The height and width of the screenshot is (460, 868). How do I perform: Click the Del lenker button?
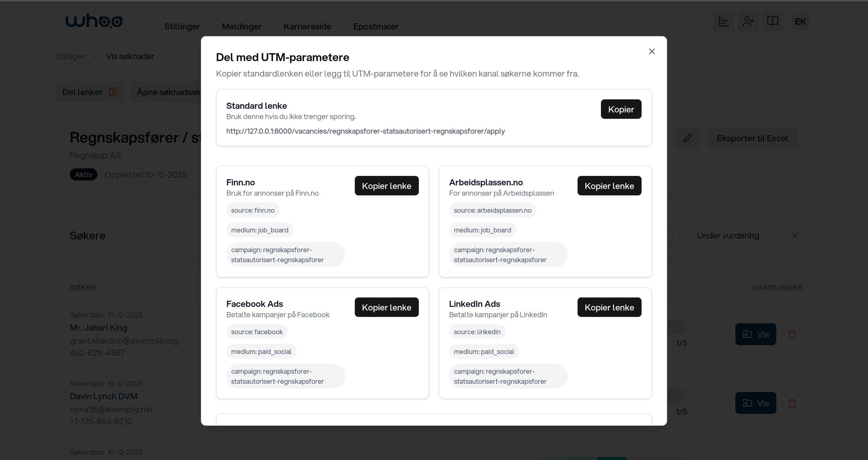click(x=90, y=92)
